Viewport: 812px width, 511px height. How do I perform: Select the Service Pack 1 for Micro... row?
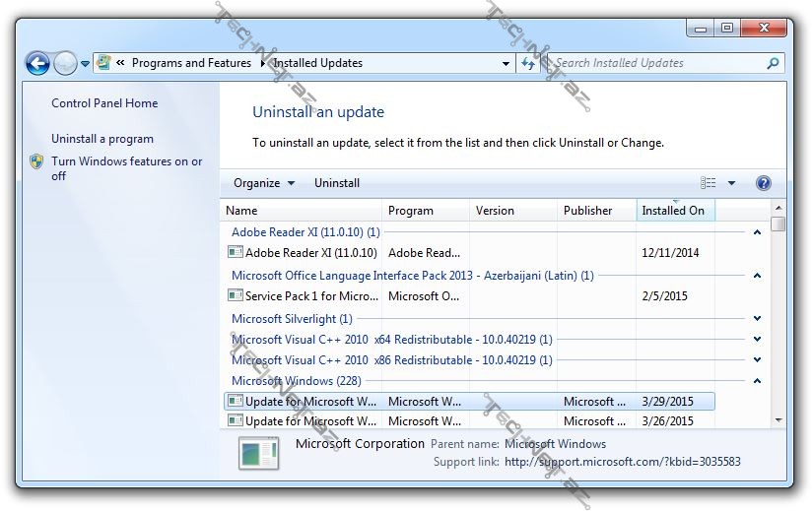point(470,296)
